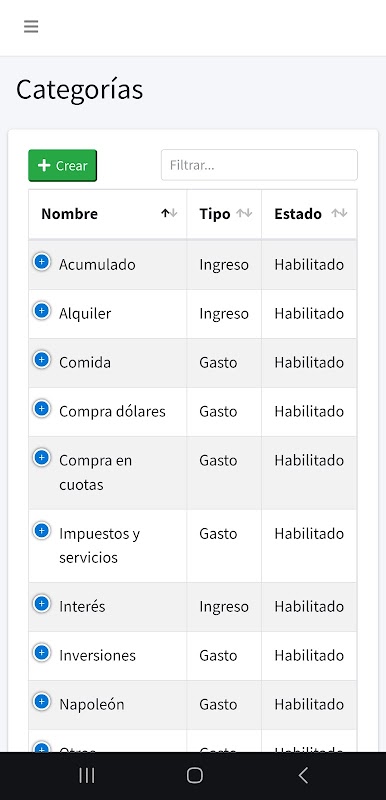Expand the Inversiones row plus icon

[41, 653]
